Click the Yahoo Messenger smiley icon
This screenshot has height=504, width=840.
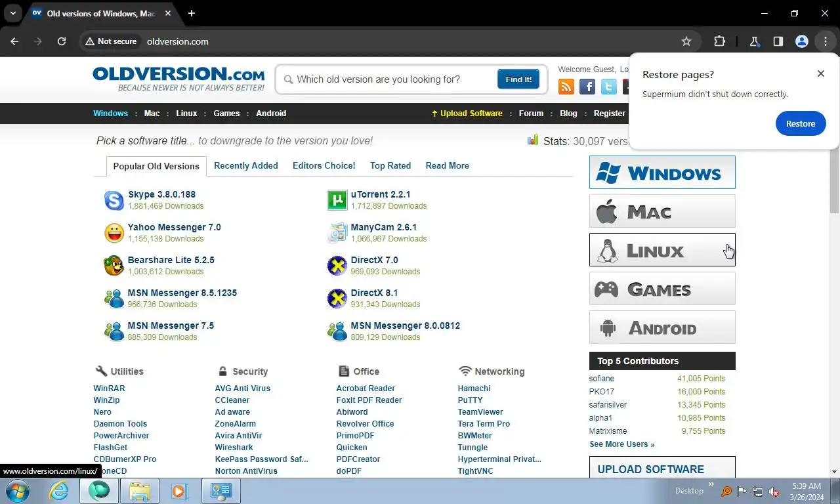(114, 233)
